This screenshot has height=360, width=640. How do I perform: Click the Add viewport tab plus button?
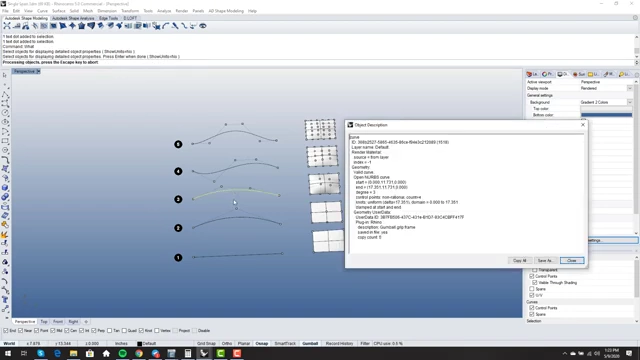click(86, 322)
